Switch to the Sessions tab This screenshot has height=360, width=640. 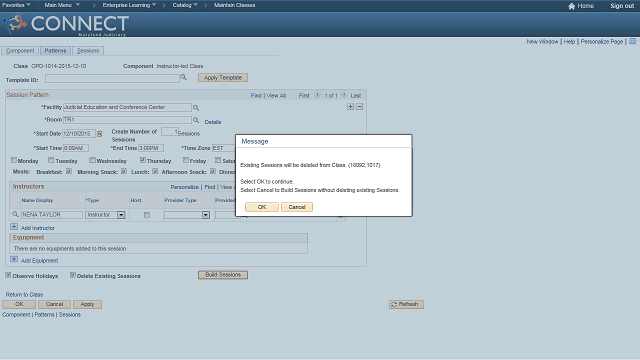(x=88, y=51)
